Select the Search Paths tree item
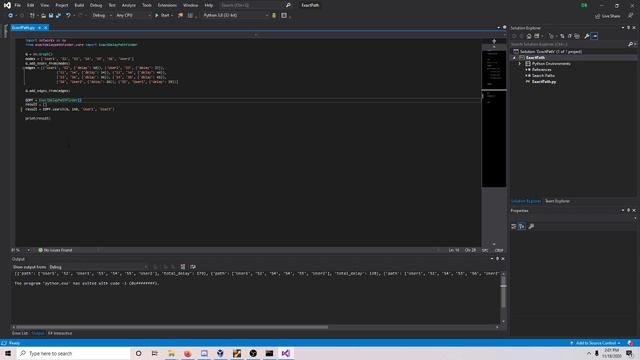Screen dimensions: 640x360 coord(543,76)
